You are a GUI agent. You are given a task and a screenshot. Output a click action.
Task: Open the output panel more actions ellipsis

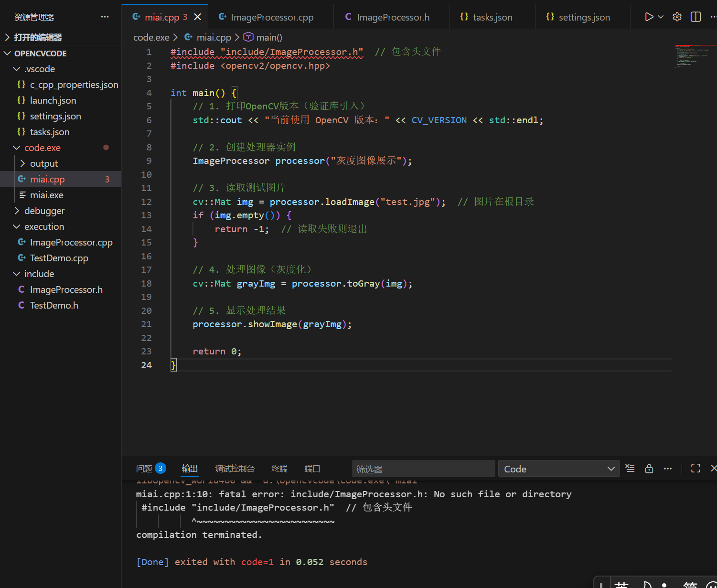point(668,469)
